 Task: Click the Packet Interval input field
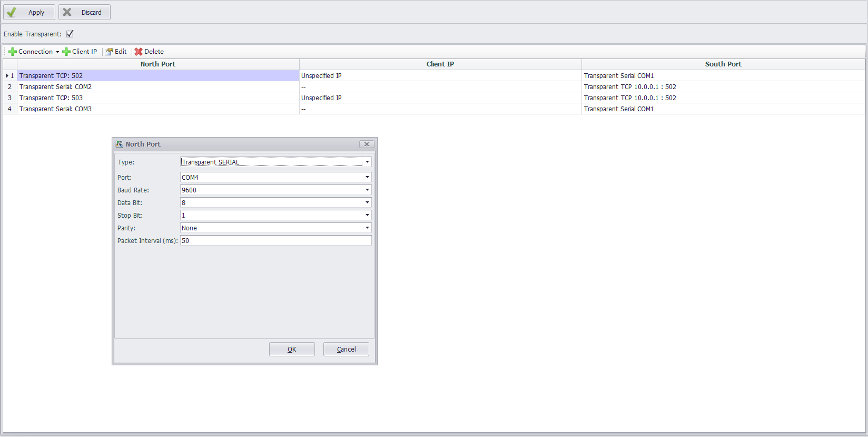pos(275,241)
